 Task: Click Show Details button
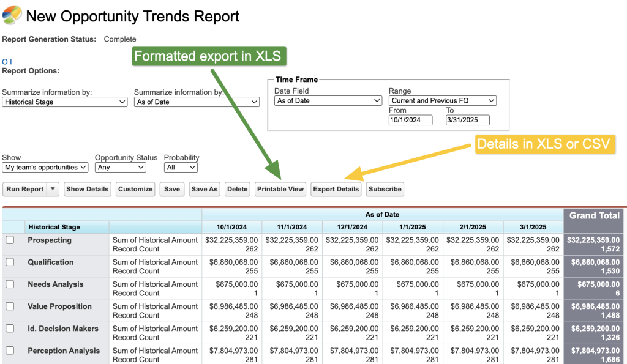87,189
